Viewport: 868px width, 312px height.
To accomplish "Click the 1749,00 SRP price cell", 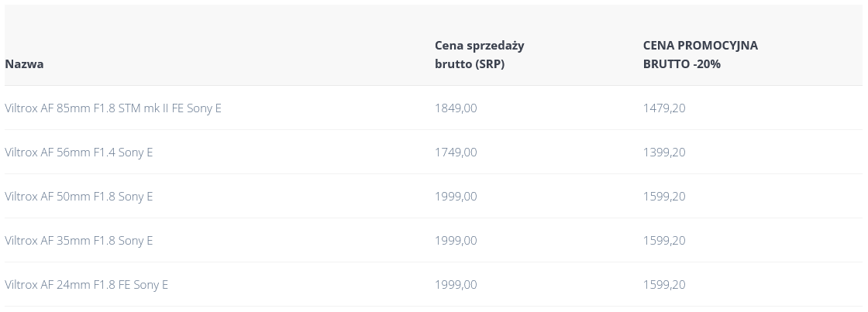I will (x=456, y=152).
